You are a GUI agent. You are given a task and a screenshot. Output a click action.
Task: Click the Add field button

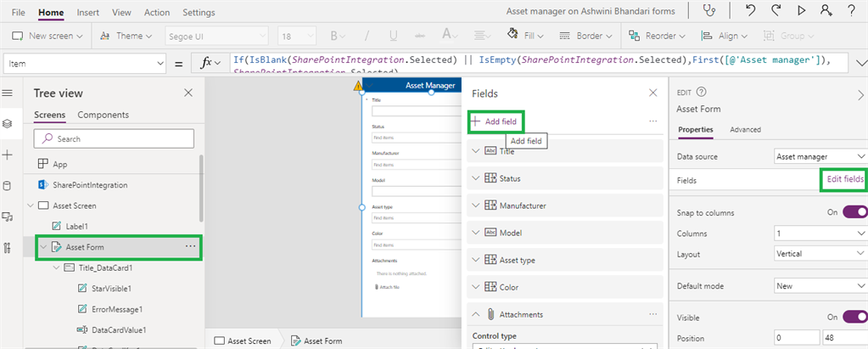coord(496,122)
